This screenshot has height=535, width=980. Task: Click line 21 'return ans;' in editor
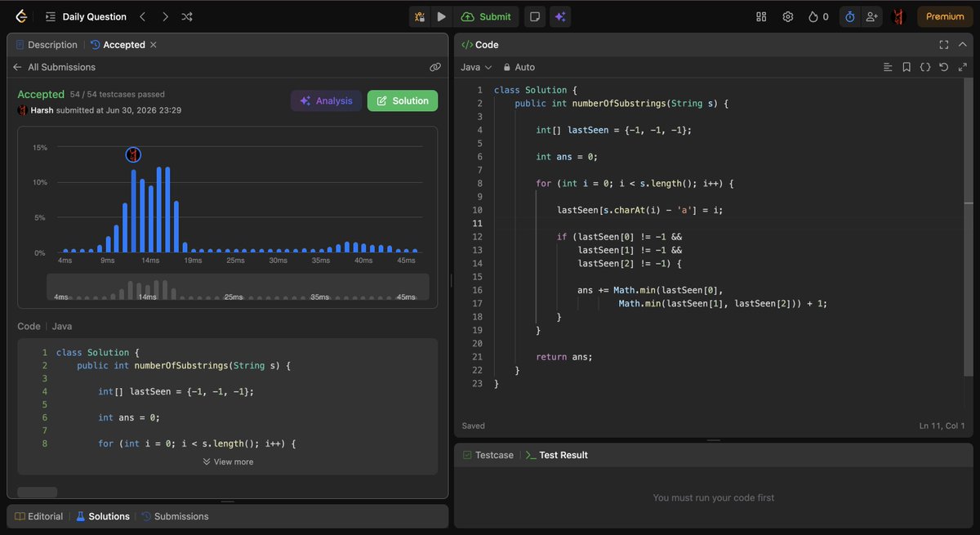point(563,357)
